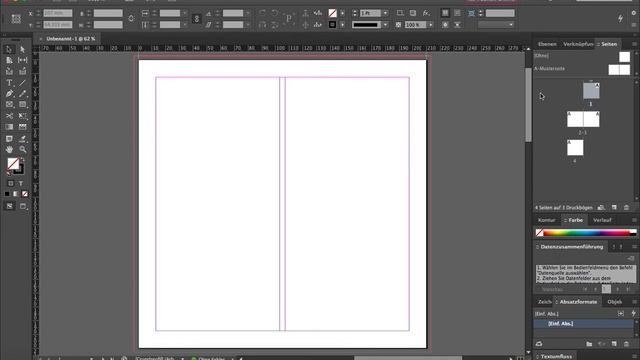Screen dimensions: 640x360
Task: Open the screen mode options button
Action: pos(23,207)
